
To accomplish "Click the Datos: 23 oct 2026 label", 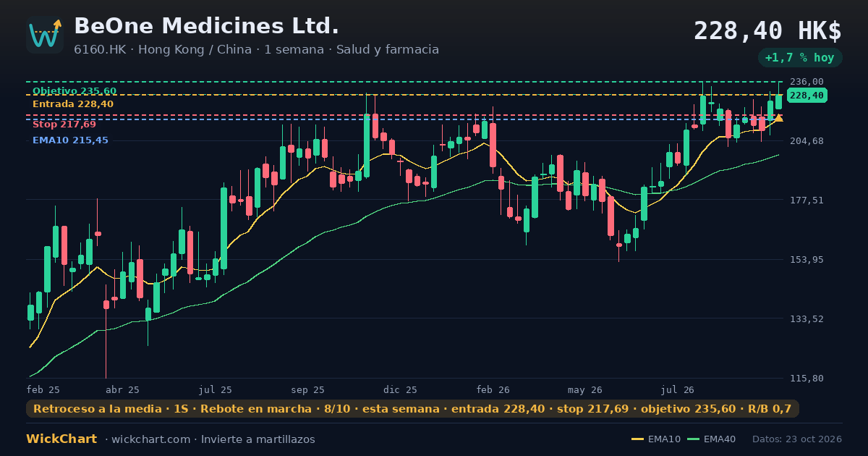I will 797,439.
